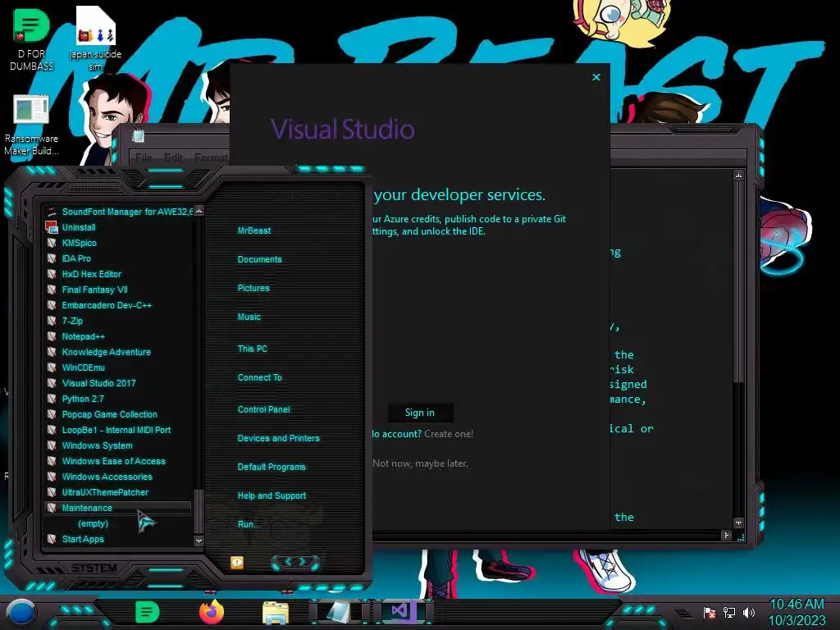Expand the IDA Pro folder

click(x=118, y=258)
